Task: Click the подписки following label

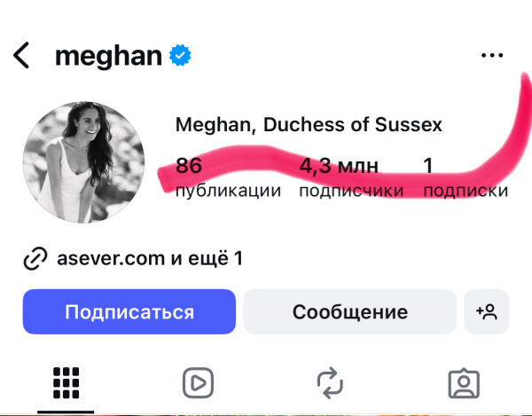Action: (465, 191)
